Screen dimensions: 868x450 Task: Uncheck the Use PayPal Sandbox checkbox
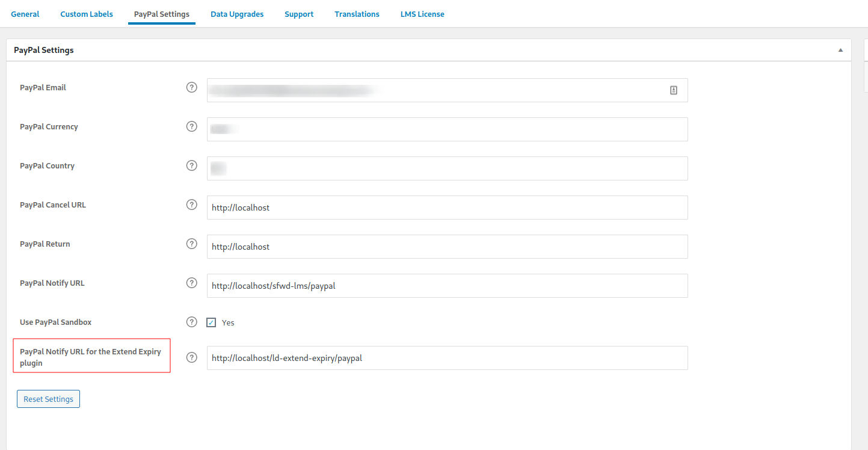tap(211, 322)
